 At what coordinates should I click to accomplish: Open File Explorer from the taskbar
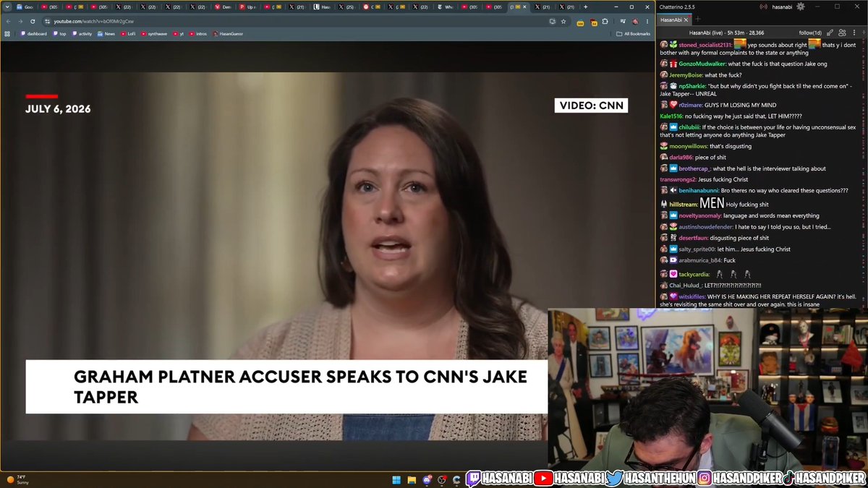click(x=412, y=480)
